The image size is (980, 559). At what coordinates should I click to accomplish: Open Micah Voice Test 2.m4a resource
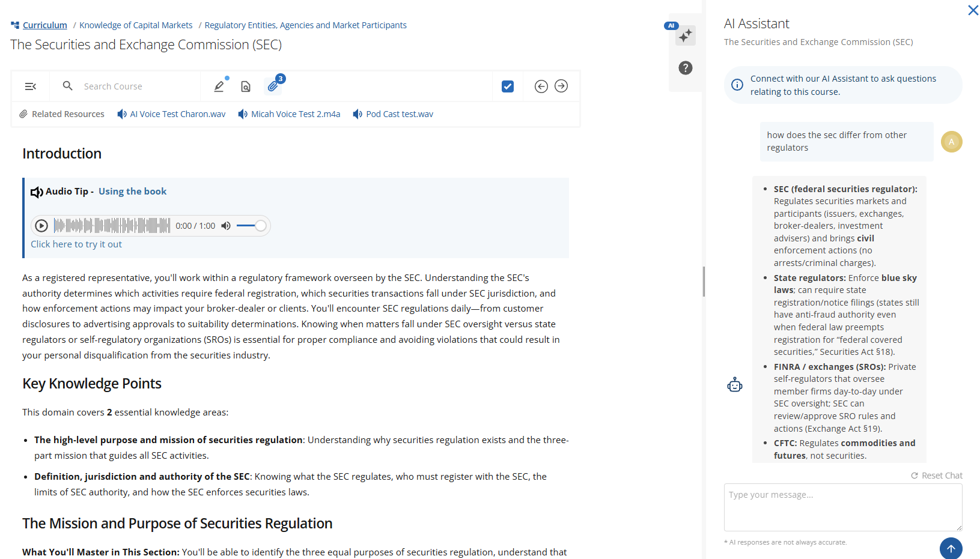(x=290, y=114)
